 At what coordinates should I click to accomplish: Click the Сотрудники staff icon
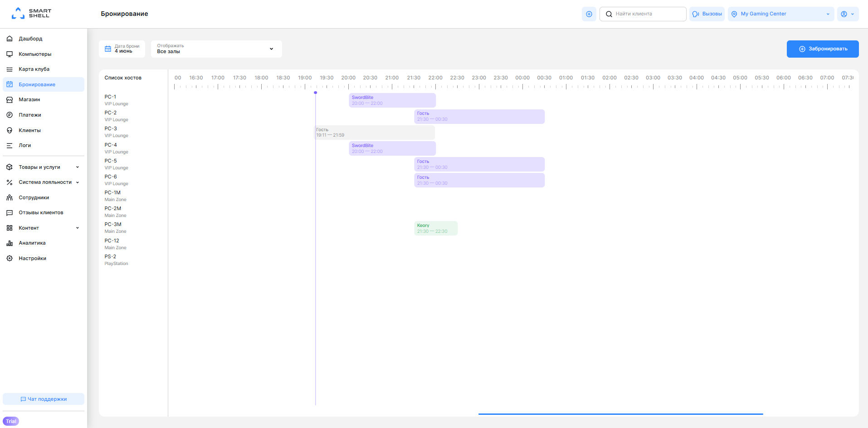point(10,197)
